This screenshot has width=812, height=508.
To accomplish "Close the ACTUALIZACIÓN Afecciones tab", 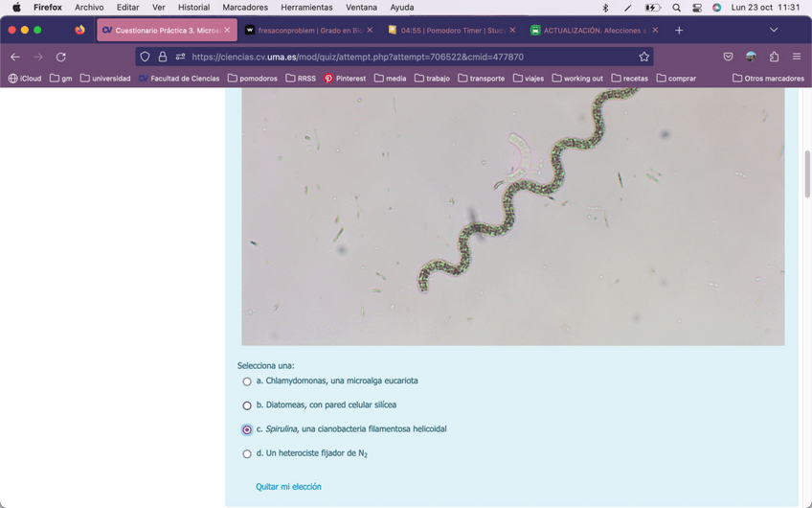I will click(x=655, y=30).
